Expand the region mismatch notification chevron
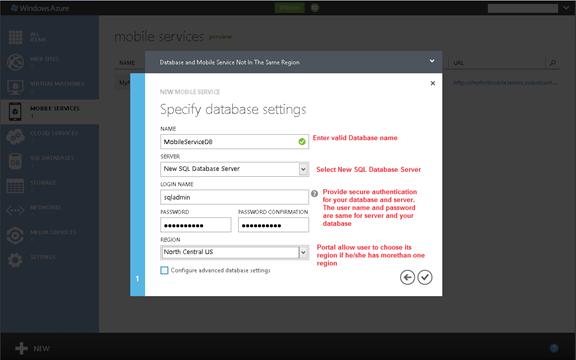The width and height of the screenshot is (576, 360). [x=432, y=61]
